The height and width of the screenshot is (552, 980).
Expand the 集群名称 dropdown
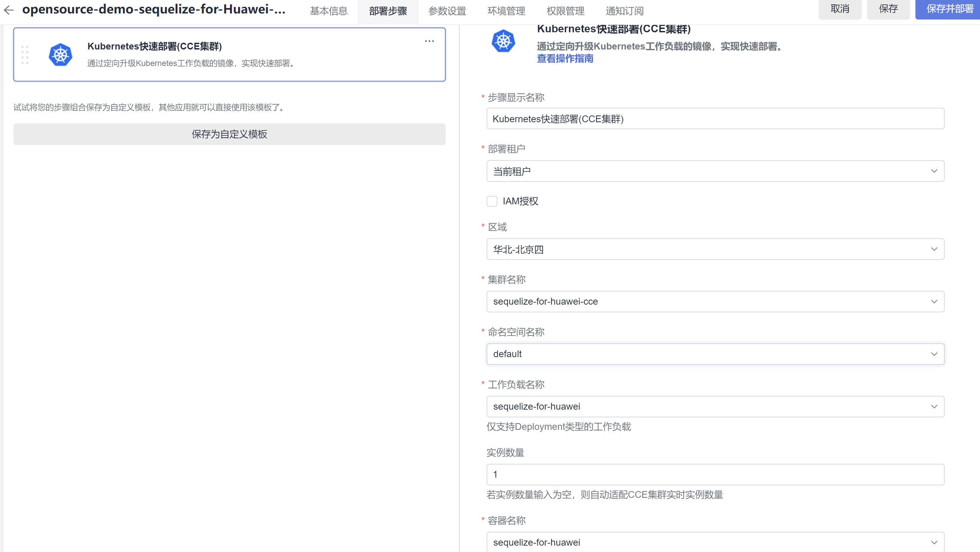(x=715, y=302)
